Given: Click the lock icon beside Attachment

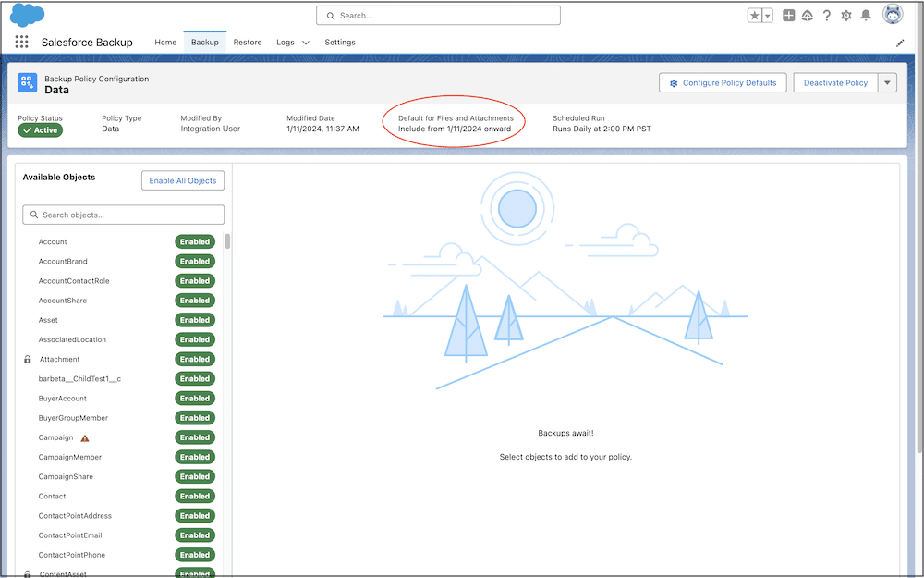Looking at the screenshot, I should click(x=27, y=359).
